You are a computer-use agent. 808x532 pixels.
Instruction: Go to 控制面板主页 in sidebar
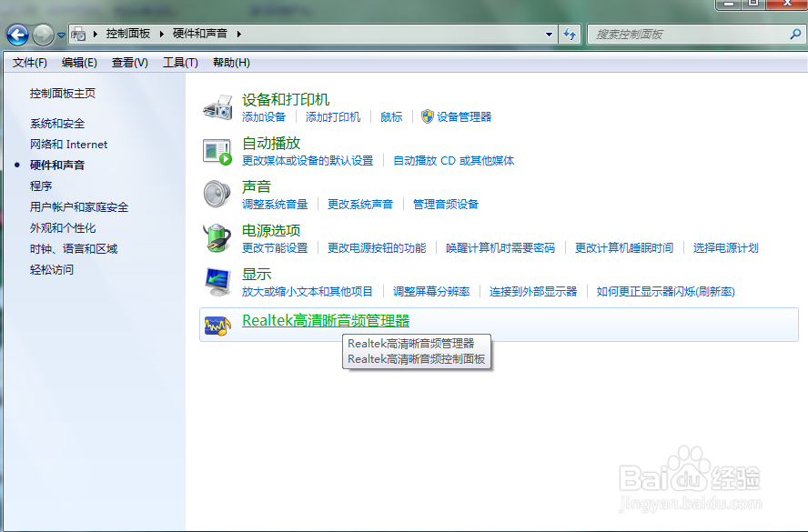(63, 94)
